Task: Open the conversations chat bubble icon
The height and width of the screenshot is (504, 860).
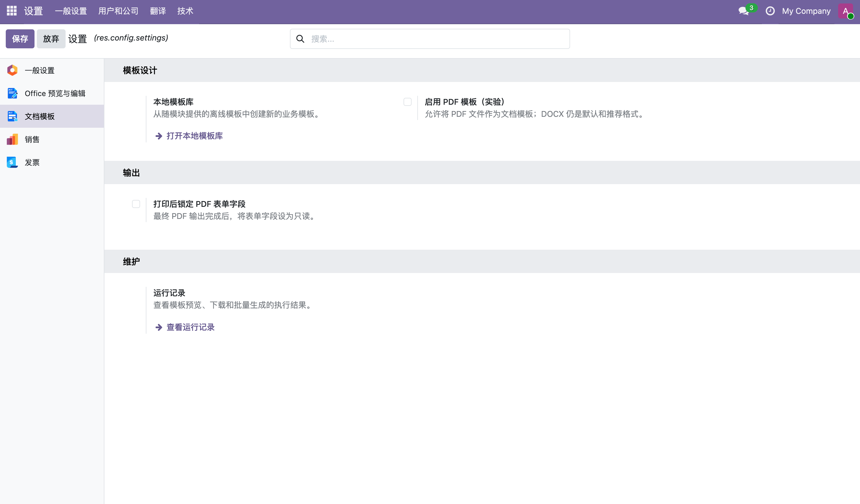Action: [744, 11]
